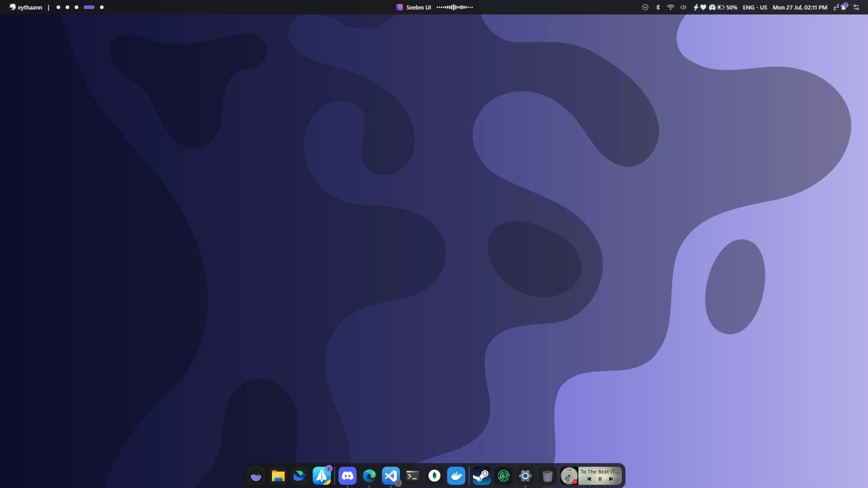Pause the To The Beat track
This screenshot has width=868, height=488.
(600, 479)
